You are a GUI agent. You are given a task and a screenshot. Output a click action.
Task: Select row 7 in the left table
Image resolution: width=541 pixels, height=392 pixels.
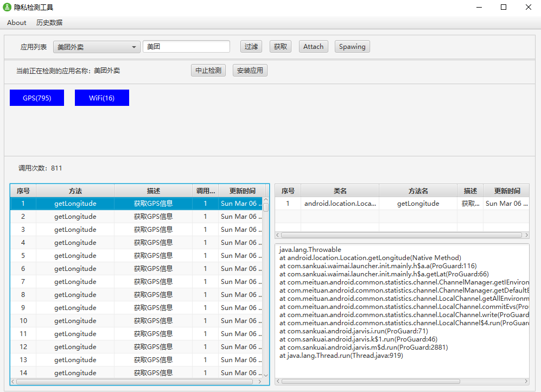point(136,282)
